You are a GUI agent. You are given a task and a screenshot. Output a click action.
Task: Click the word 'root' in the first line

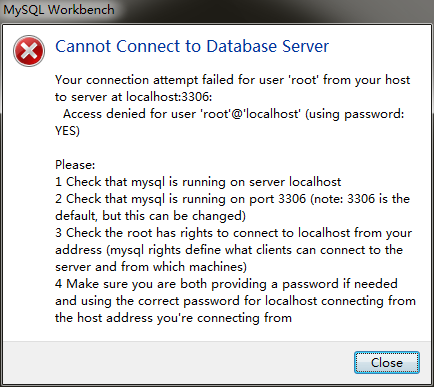click(303, 80)
